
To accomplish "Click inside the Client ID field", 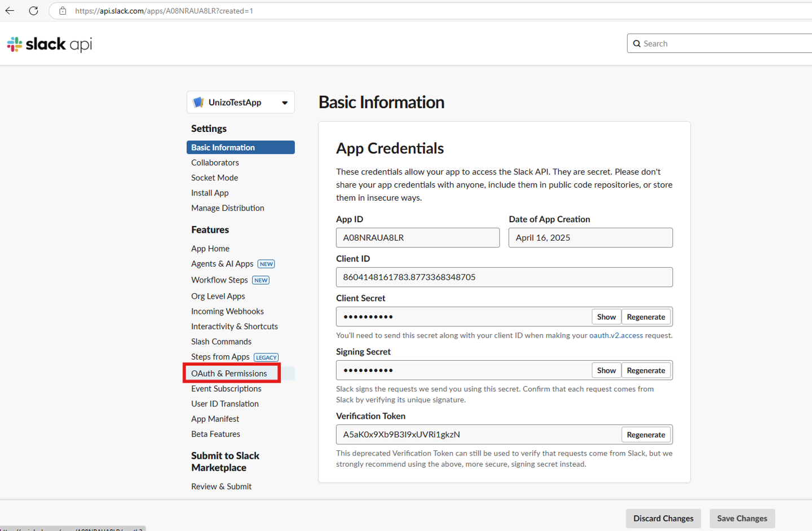I will pos(504,277).
